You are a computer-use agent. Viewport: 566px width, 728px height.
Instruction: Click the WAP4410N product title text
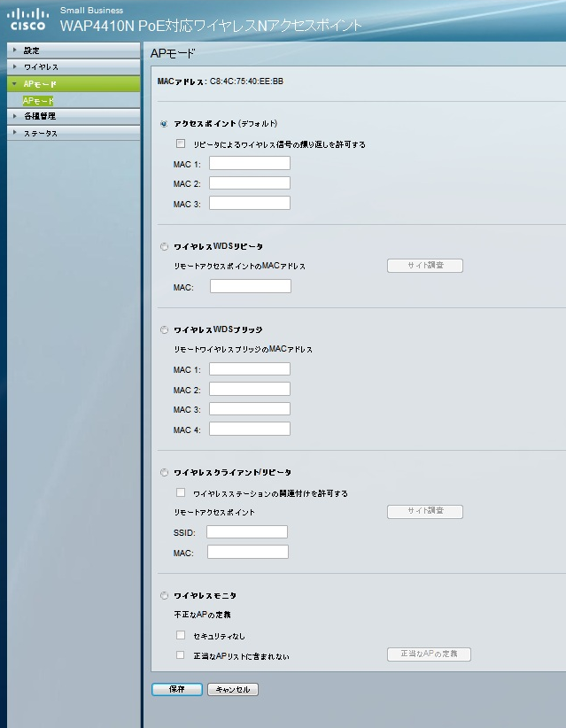click(211, 25)
